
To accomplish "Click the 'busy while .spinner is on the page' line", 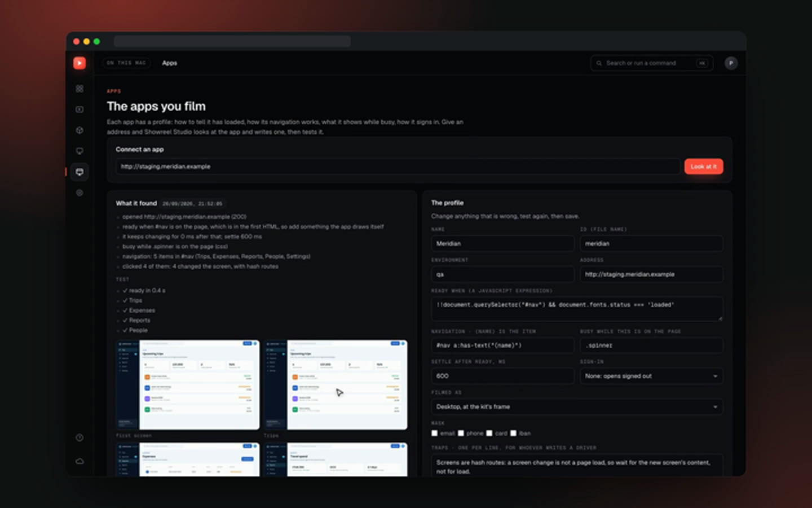I will (x=175, y=247).
